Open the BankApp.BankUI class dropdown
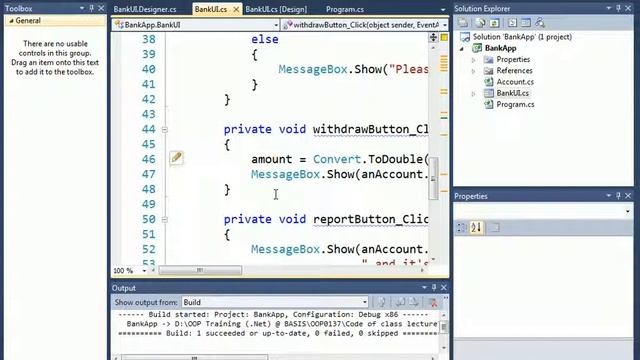The image size is (640, 360). pos(276,25)
